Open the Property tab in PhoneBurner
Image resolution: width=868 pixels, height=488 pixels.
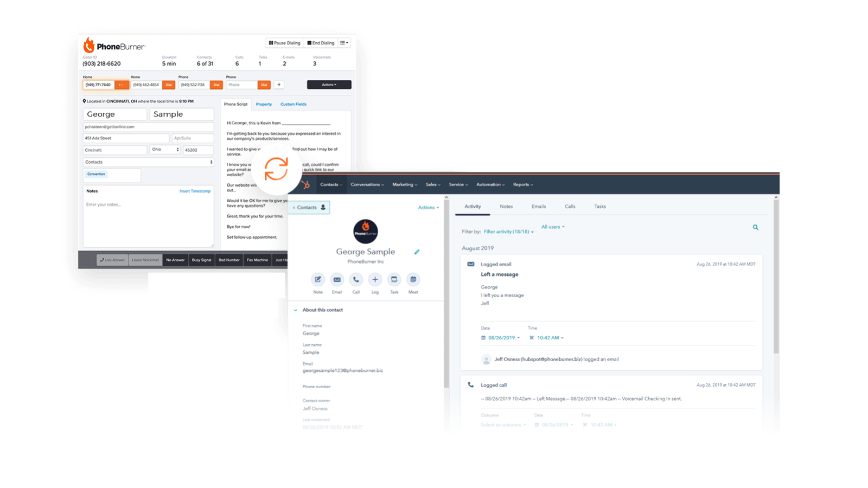pos(264,104)
